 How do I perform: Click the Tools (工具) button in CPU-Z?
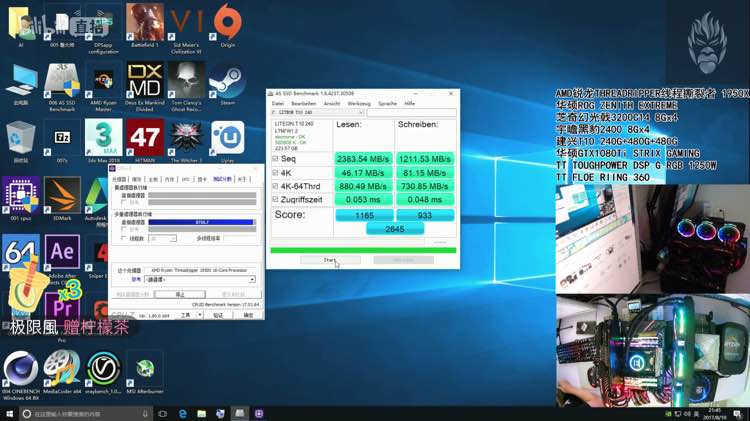[185, 315]
